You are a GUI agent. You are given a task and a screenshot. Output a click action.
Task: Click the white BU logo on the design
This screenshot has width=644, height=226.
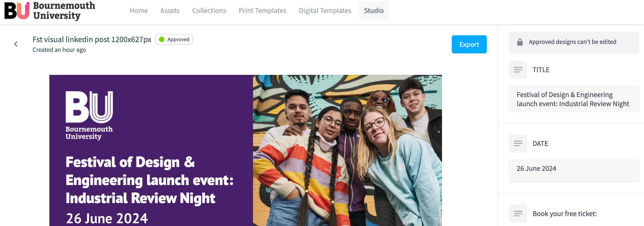click(89, 115)
